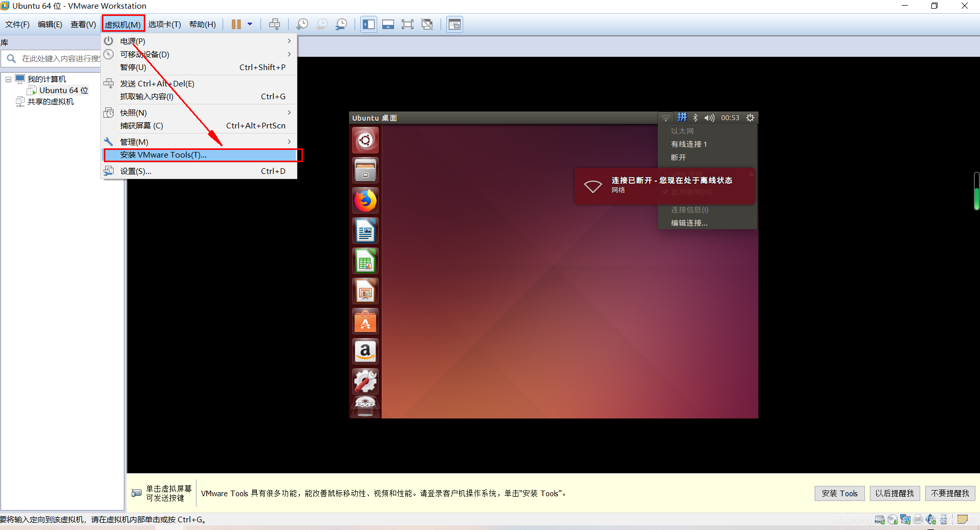Open the snapshot manager wrench-clock icon
Screen dimensions: 980x530
pos(341,24)
